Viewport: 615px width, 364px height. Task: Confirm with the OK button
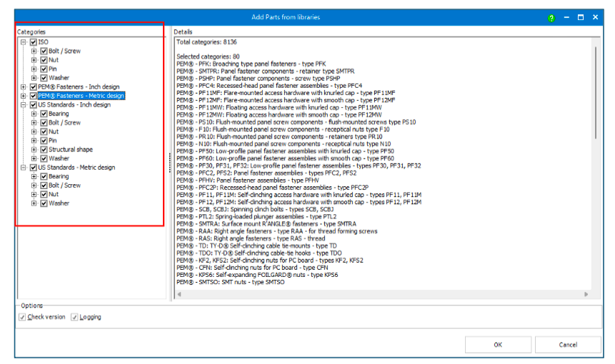click(498, 345)
